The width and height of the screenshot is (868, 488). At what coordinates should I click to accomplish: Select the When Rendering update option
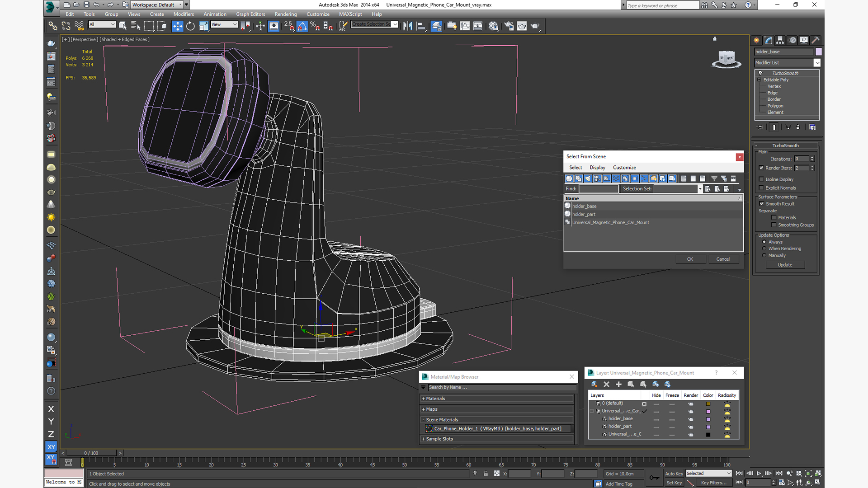pos(764,249)
